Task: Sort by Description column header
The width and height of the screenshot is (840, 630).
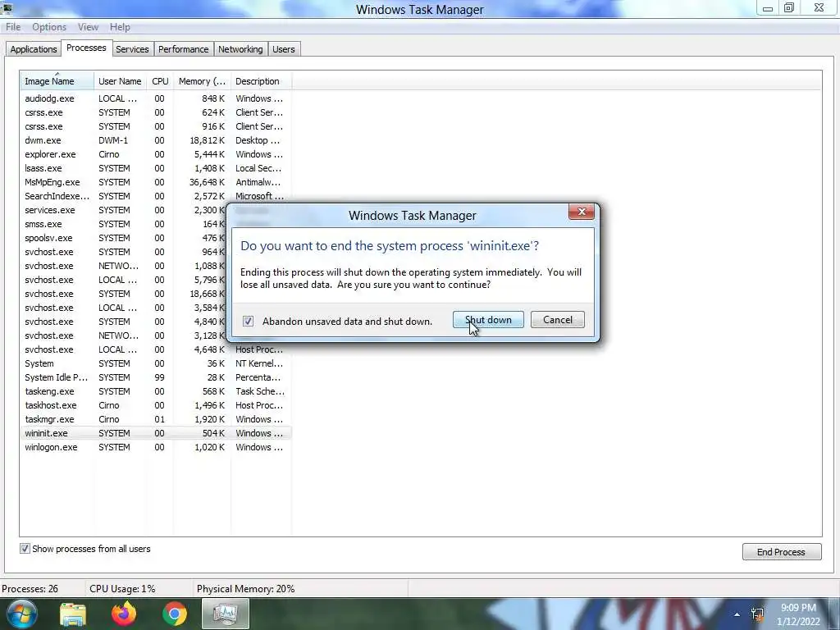Action: [261, 81]
